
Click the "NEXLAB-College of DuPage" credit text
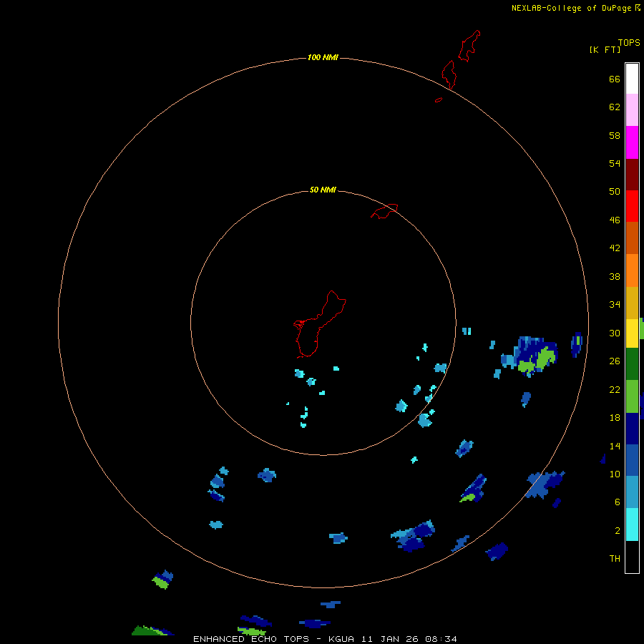(572, 8)
